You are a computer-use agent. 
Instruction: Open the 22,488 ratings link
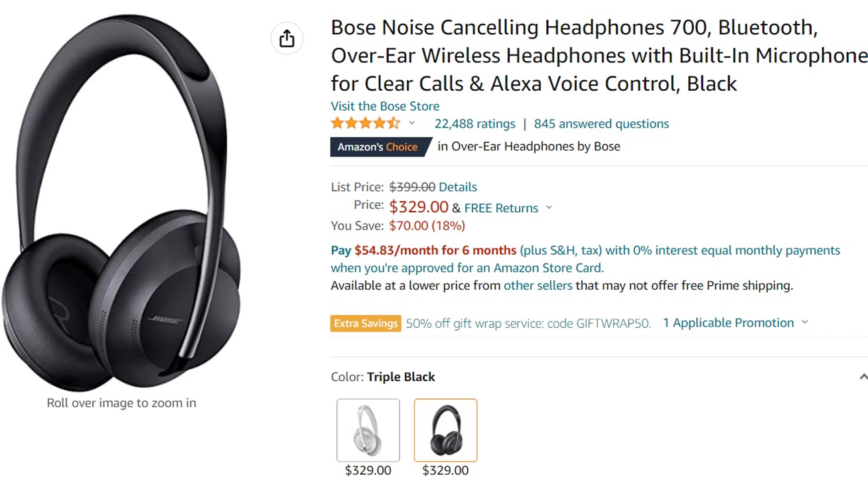tap(474, 124)
